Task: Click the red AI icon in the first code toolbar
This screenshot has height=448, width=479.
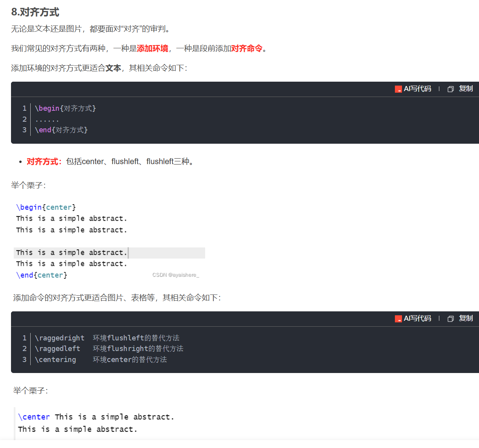Action: pyautogui.click(x=398, y=89)
